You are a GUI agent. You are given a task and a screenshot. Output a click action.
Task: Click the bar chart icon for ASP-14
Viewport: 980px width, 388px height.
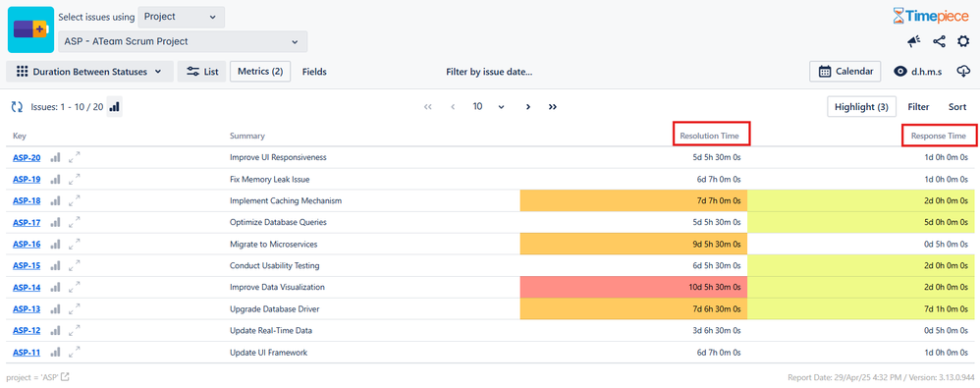(x=56, y=288)
